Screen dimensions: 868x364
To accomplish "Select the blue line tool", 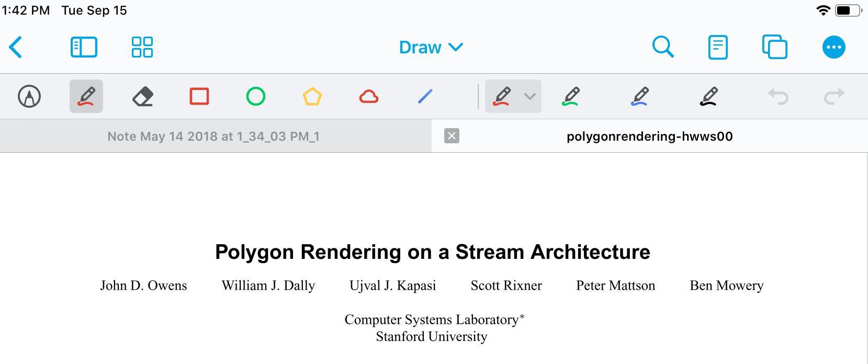I will [x=425, y=96].
